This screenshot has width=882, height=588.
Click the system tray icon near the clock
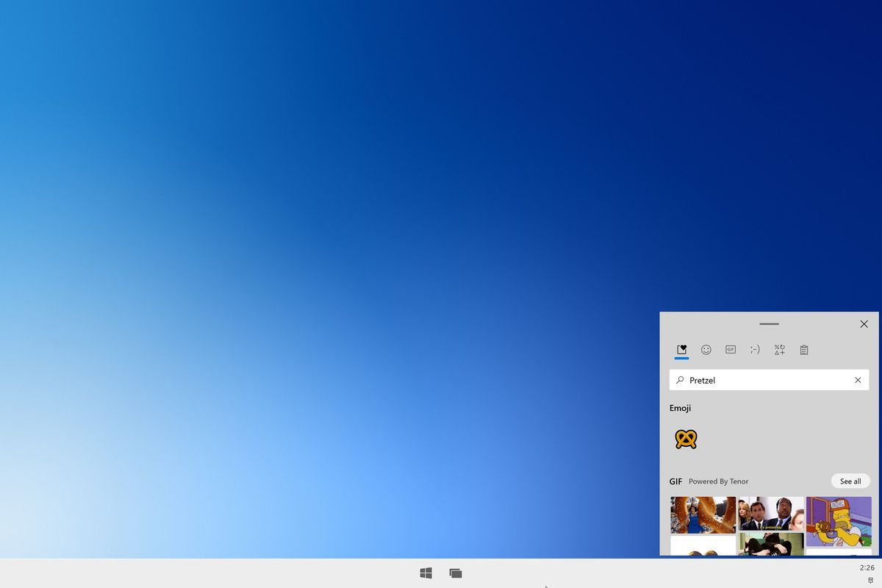pos(872,580)
